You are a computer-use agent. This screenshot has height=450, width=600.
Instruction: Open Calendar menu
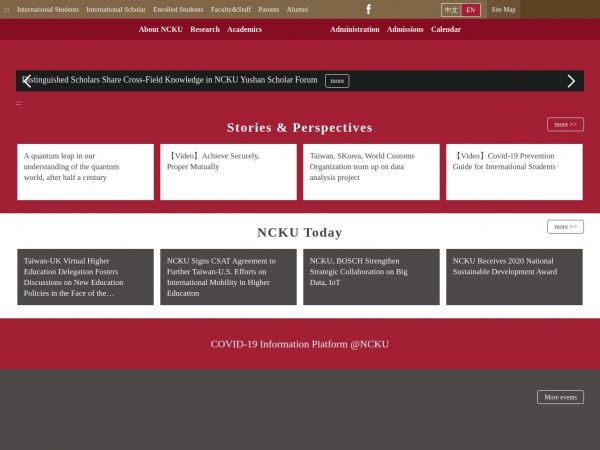click(446, 29)
